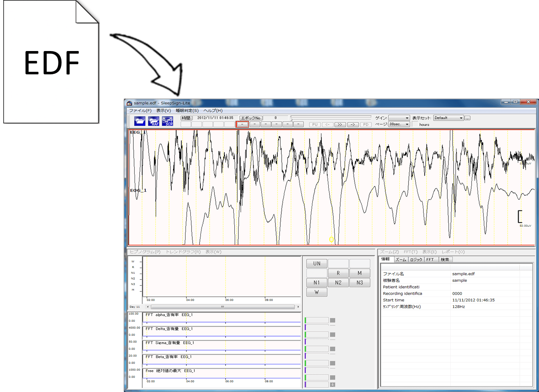Click the SCR toolbar icon
The image size is (539, 392).
(x=167, y=121)
